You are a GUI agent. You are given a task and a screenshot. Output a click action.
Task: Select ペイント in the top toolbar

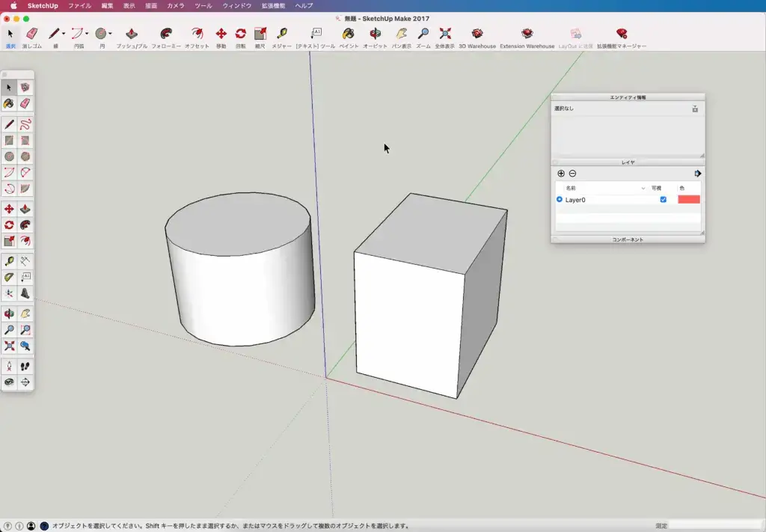click(349, 38)
